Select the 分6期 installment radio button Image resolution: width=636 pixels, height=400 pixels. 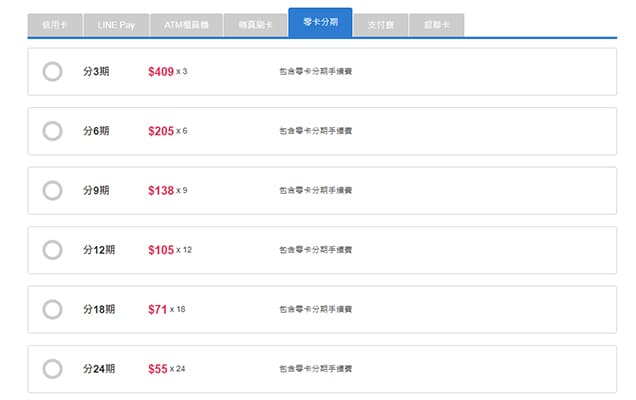point(53,131)
